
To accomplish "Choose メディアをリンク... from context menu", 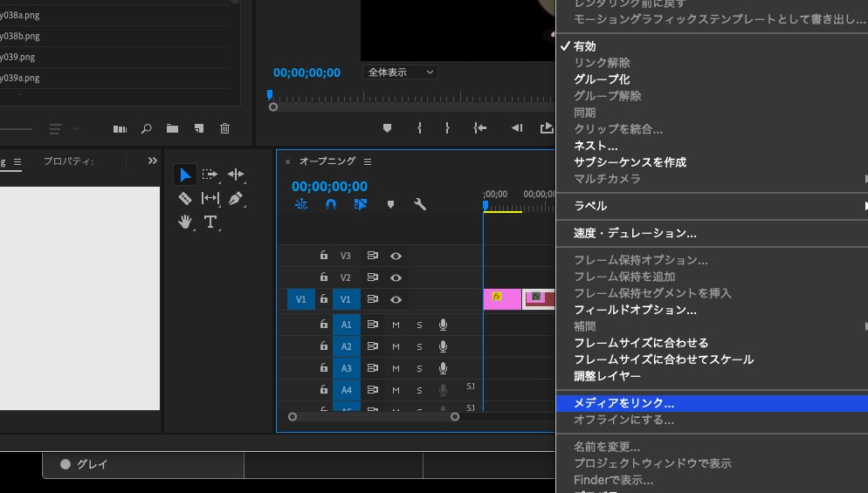I will pos(623,403).
